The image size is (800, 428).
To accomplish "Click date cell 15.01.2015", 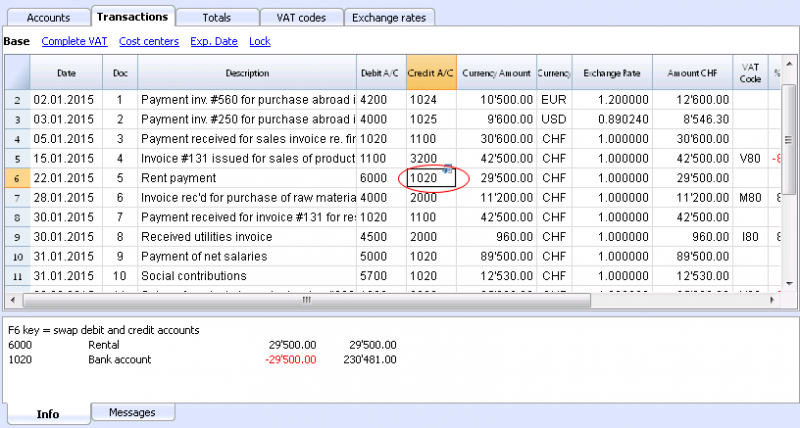I will pyautogui.click(x=66, y=159).
